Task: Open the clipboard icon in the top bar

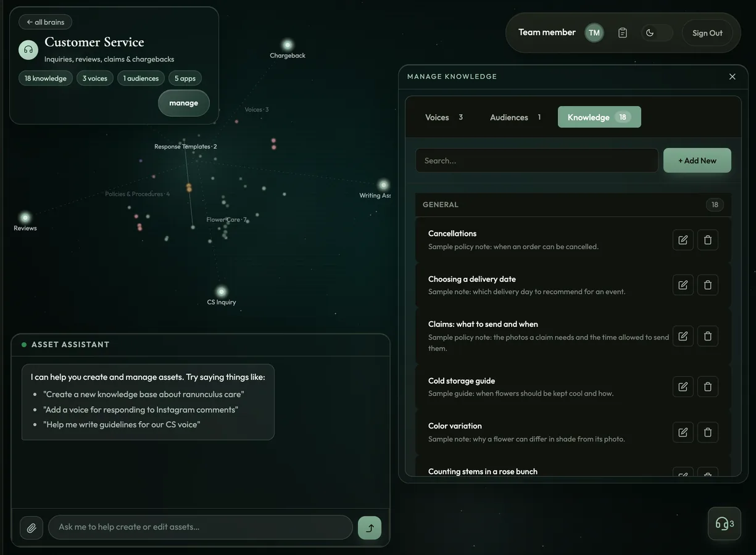Action: pos(623,33)
